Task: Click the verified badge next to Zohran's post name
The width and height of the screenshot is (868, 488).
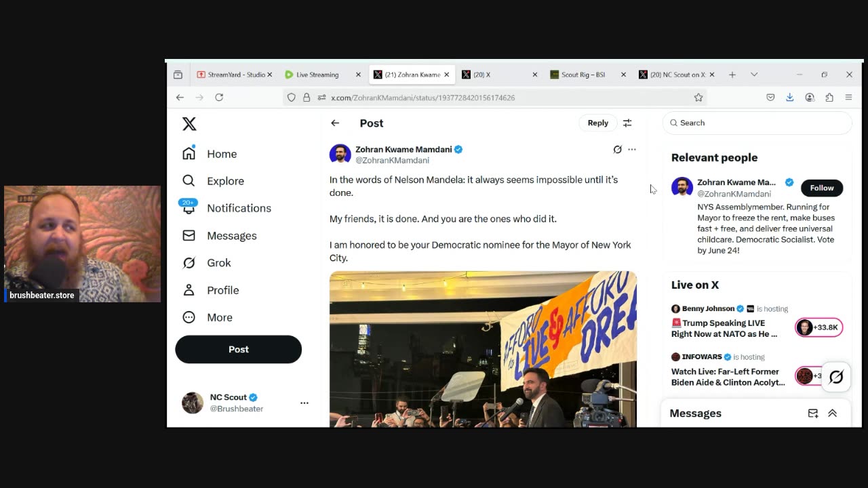Action: pos(458,149)
